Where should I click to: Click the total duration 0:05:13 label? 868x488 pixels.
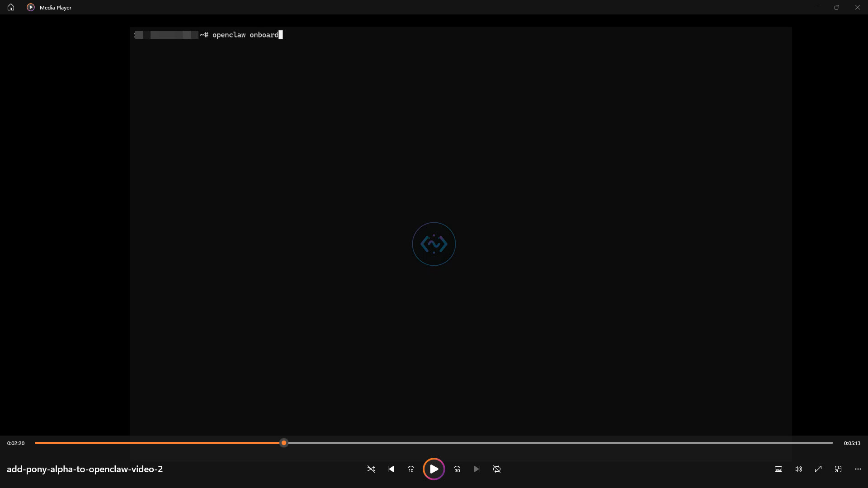coord(852,443)
